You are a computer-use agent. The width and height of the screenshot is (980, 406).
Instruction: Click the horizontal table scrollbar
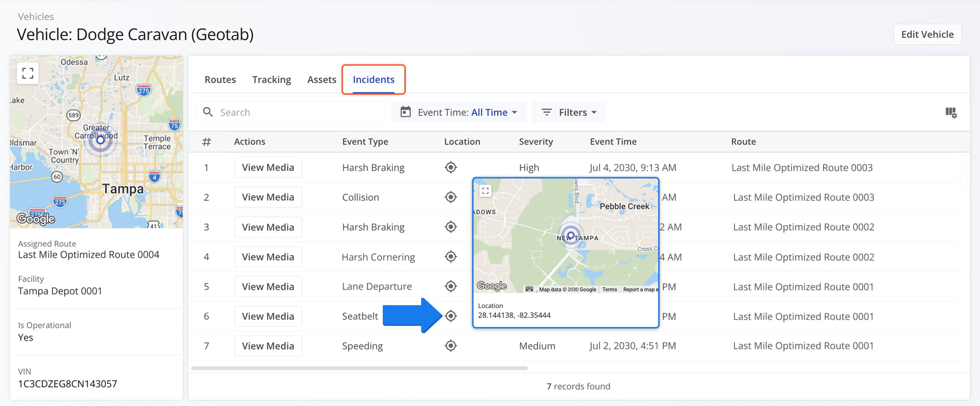359,368
